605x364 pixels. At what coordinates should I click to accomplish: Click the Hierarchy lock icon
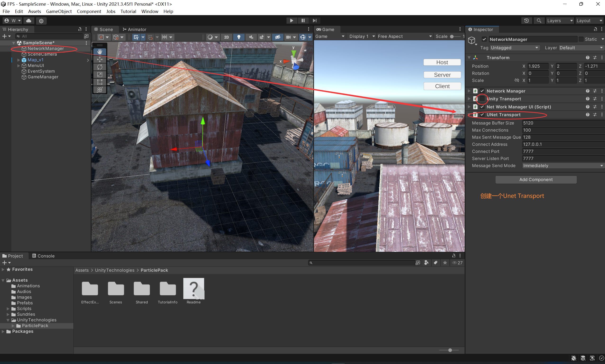pyautogui.click(x=80, y=29)
